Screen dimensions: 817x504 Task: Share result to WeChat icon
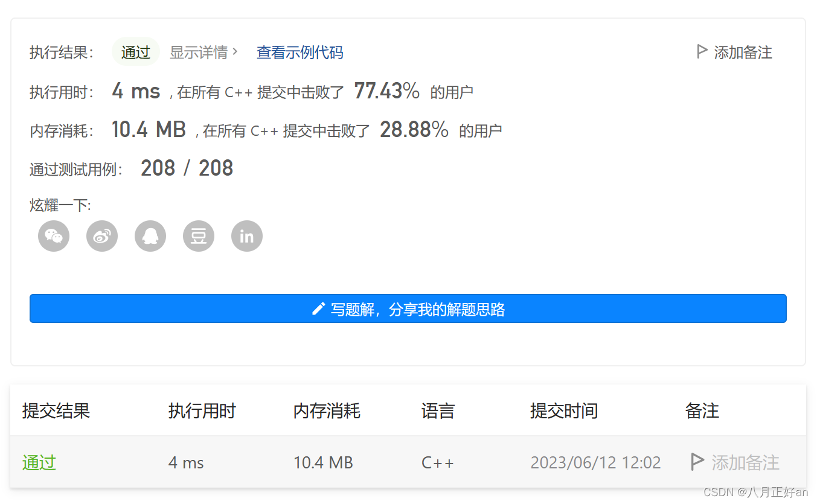(x=54, y=236)
